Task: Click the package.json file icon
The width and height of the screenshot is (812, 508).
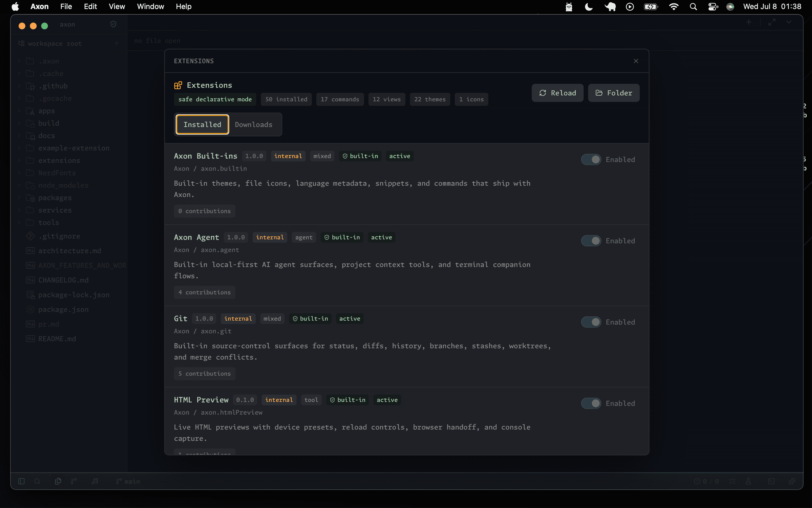Action: pyautogui.click(x=30, y=309)
